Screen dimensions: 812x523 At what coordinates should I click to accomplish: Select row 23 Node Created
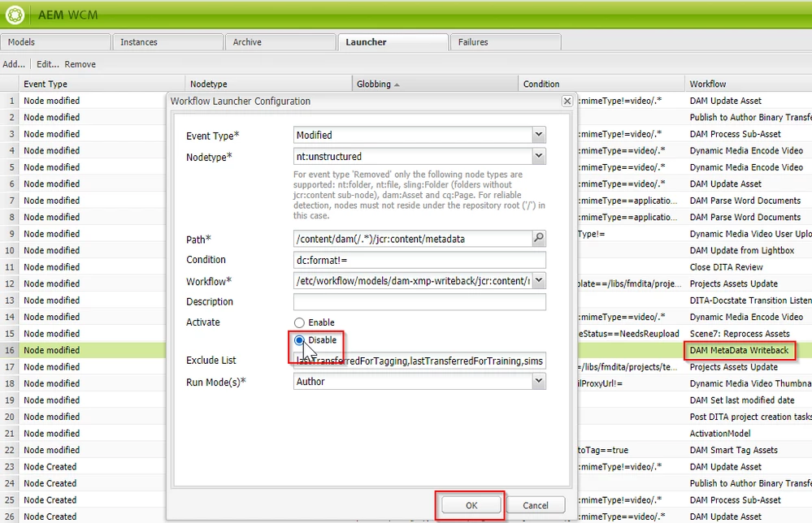(50, 467)
